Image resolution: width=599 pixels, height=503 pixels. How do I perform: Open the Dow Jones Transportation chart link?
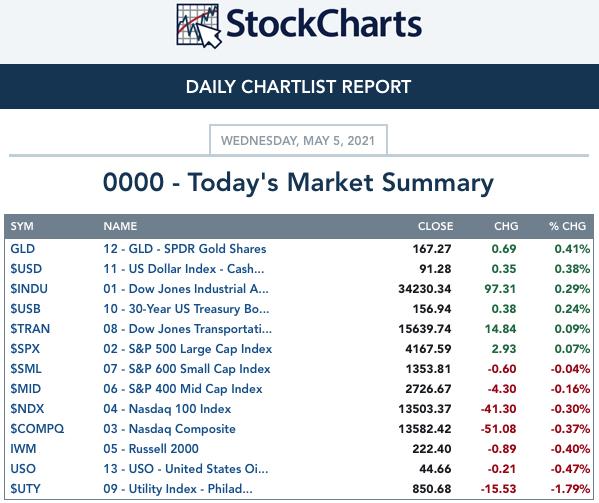point(188,328)
